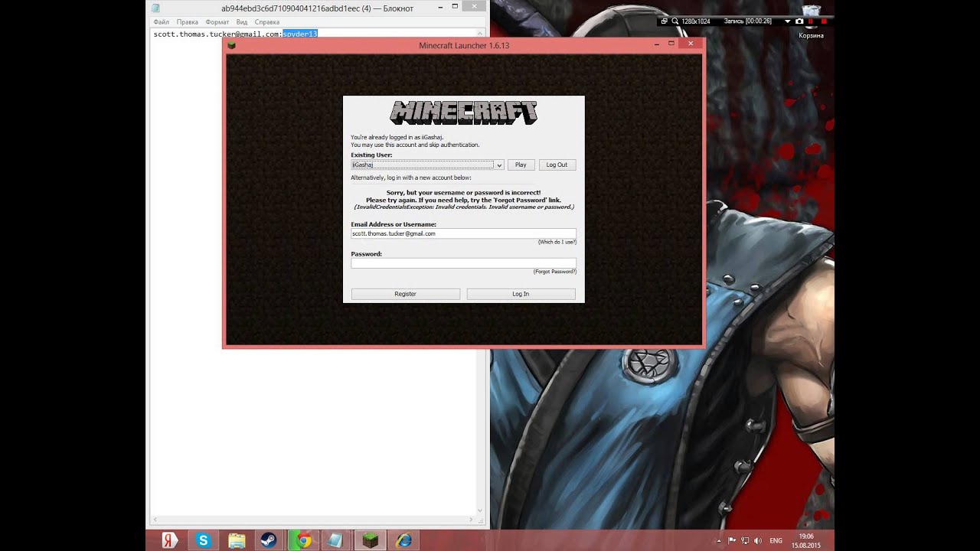The height and width of the screenshot is (551, 980).
Task: Open the Yandex browser in the taskbar
Action: [x=170, y=540]
